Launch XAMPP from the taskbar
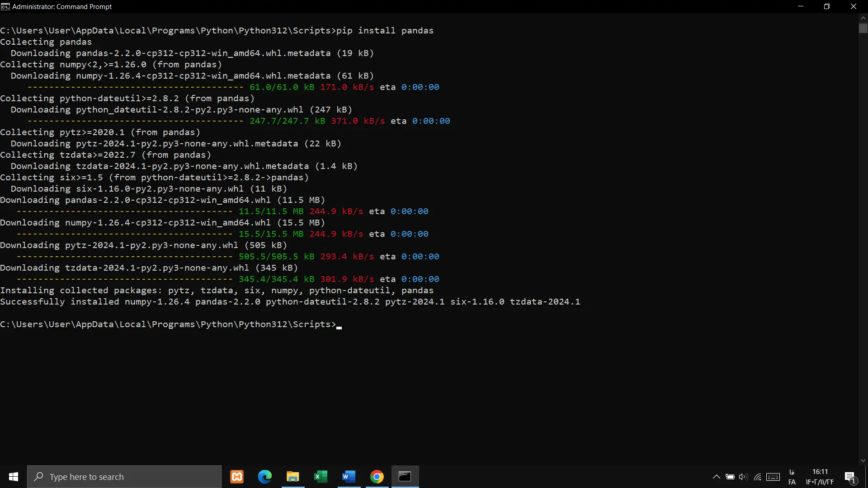Screen dimensions: 868x488 237,477
